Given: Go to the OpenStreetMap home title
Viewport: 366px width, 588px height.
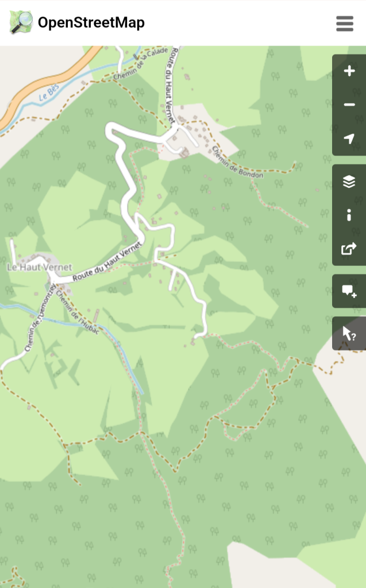Looking at the screenshot, I should [91, 22].
